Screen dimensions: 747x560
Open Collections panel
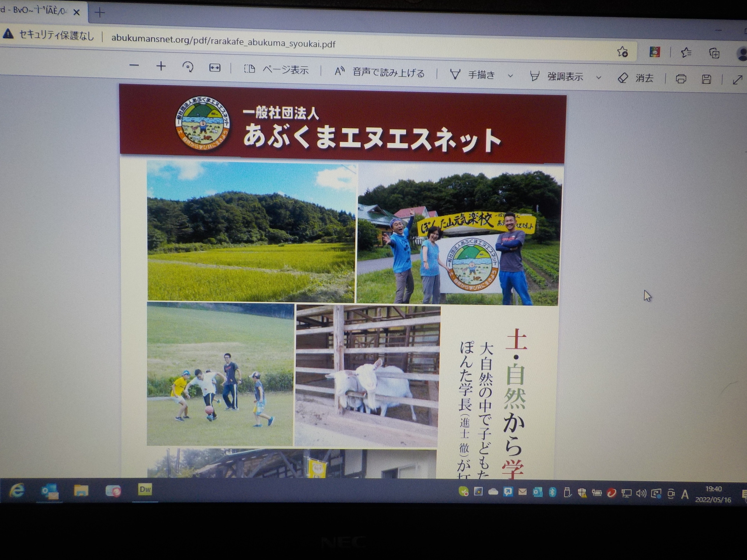[714, 53]
